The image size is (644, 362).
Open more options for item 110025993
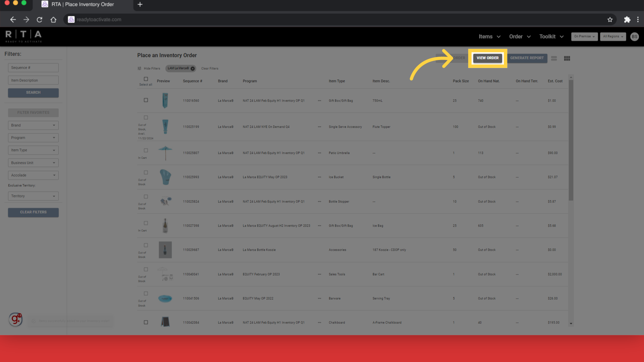coord(319,177)
